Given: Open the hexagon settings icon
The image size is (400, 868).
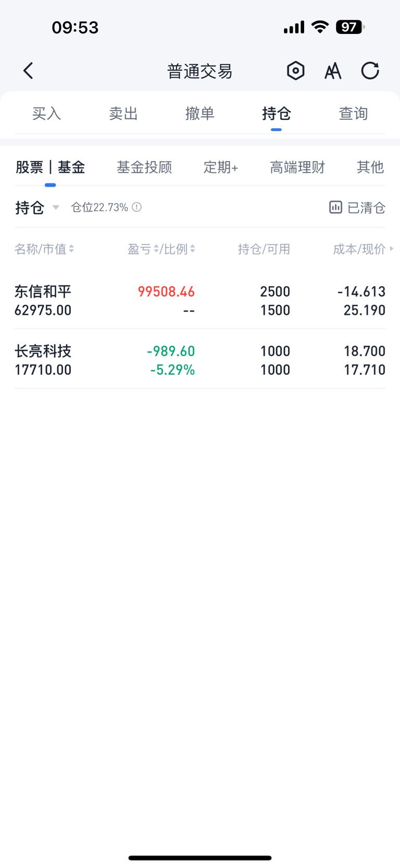Looking at the screenshot, I should coord(295,70).
